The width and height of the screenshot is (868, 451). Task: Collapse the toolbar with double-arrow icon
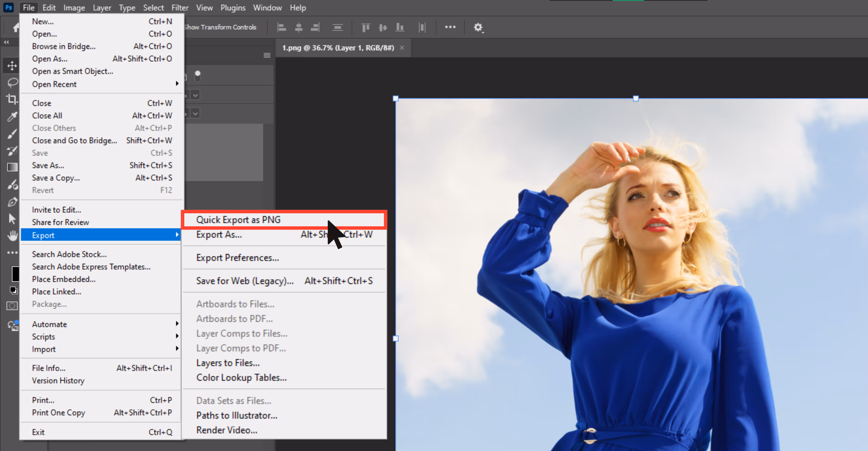pos(6,42)
